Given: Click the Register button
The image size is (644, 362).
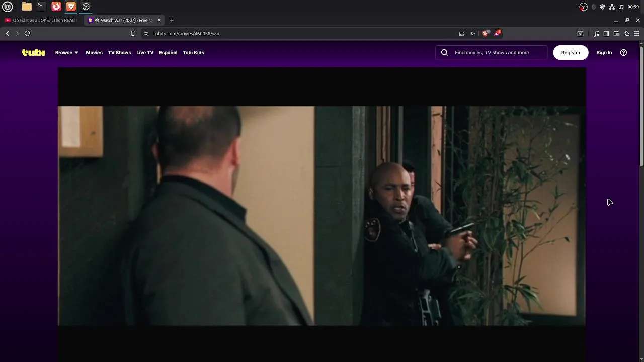Looking at the screenshot, I should tap(571, 52).
